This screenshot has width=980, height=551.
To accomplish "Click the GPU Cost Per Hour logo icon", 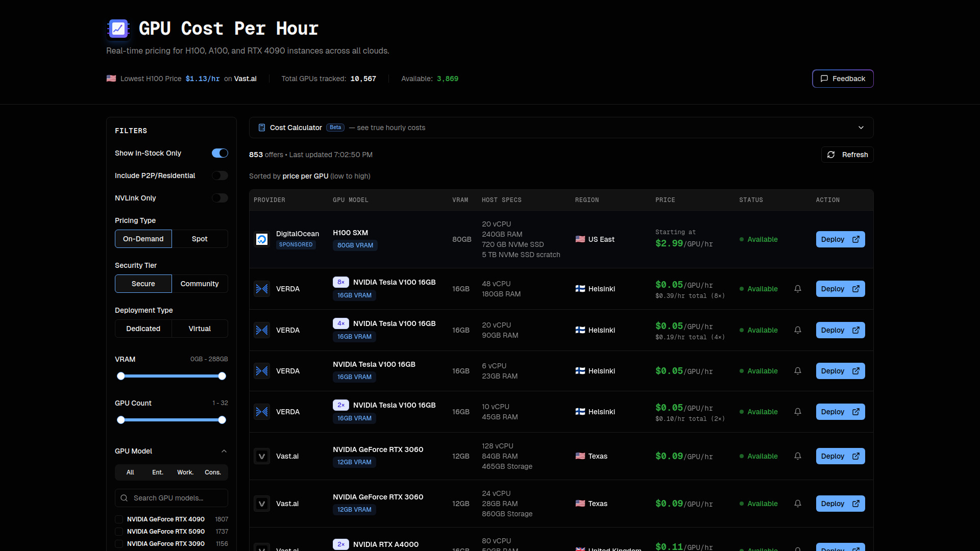I will tap(118, 29).
